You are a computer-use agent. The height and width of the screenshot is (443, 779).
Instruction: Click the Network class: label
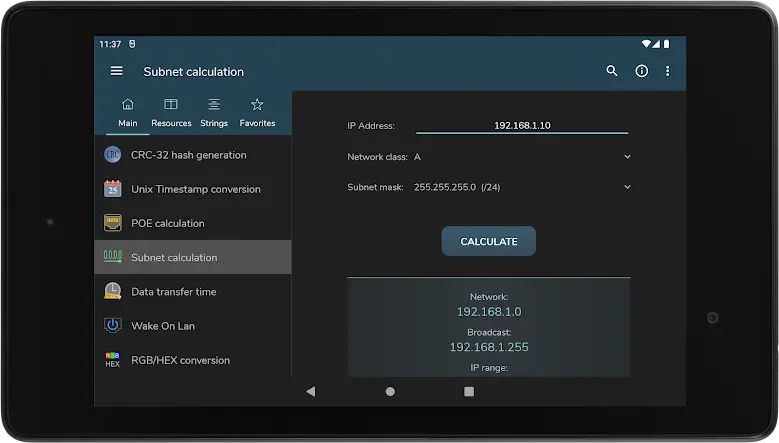point(377,157)
